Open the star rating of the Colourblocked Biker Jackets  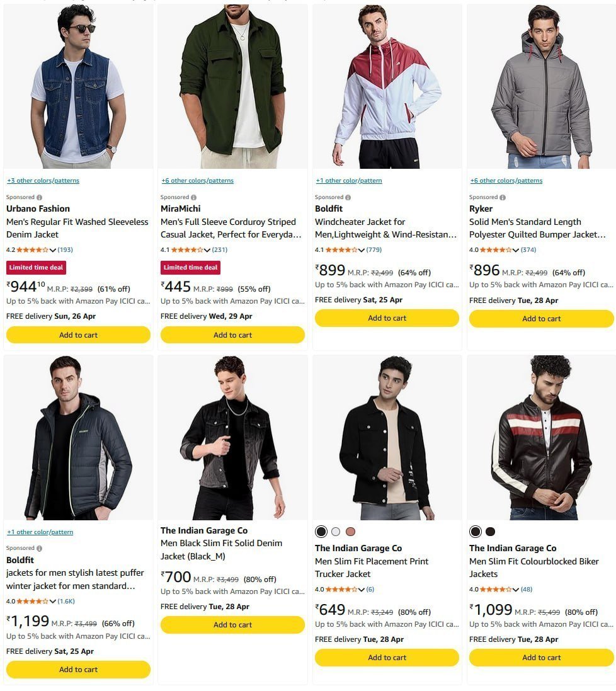coord(496,590)
